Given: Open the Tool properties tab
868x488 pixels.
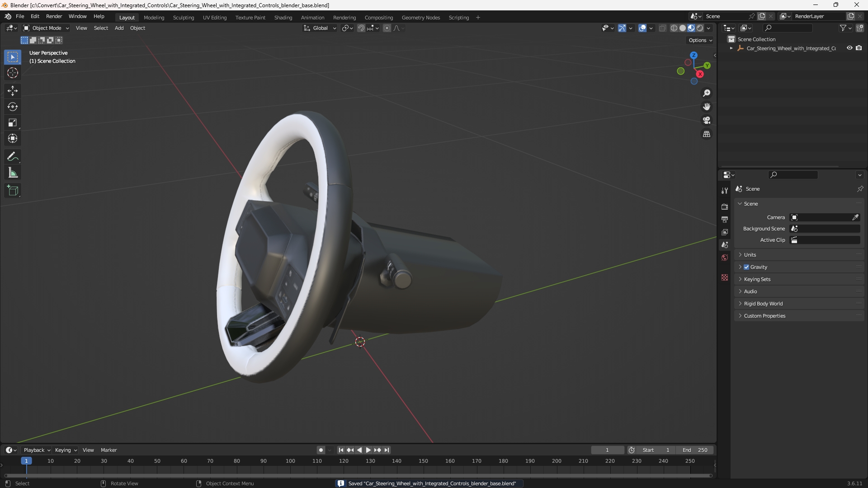Looking at the screenshot, I should coord(725,191).
